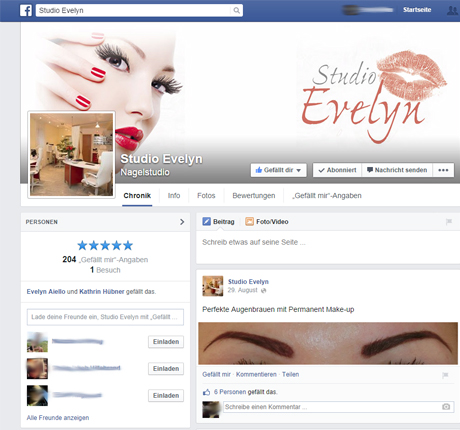Open the Bewertungen tab
This screenshot has height=430, width=460.
[x=254, y=196]
